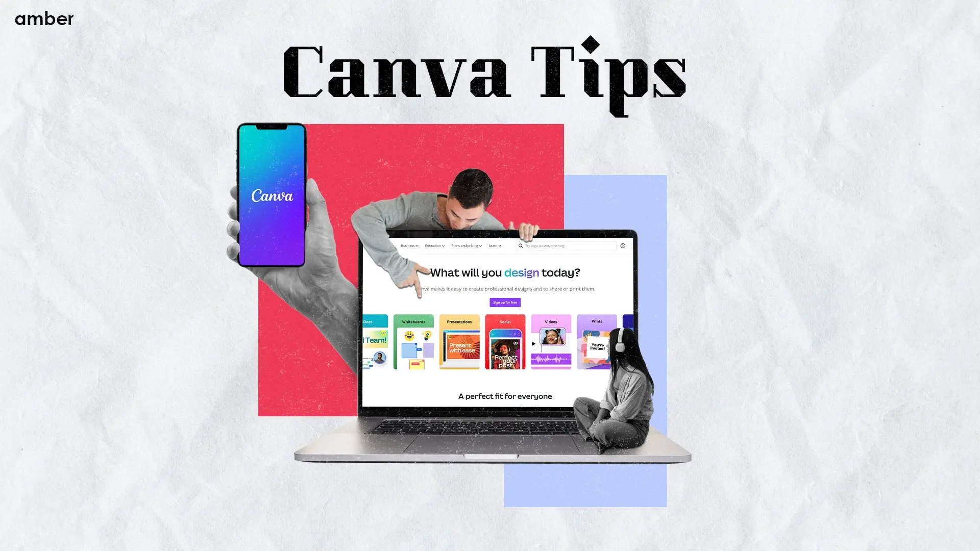
Task: Select the Prints category icon
Action: (596, 342)
